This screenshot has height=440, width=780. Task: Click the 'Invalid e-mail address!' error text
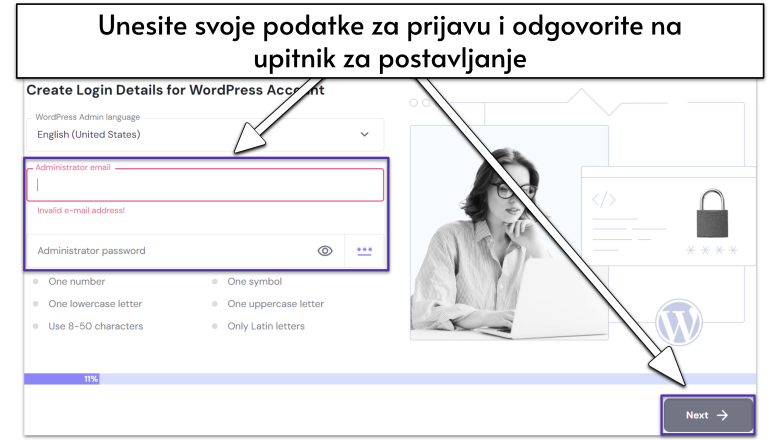[x=81, y=210]
